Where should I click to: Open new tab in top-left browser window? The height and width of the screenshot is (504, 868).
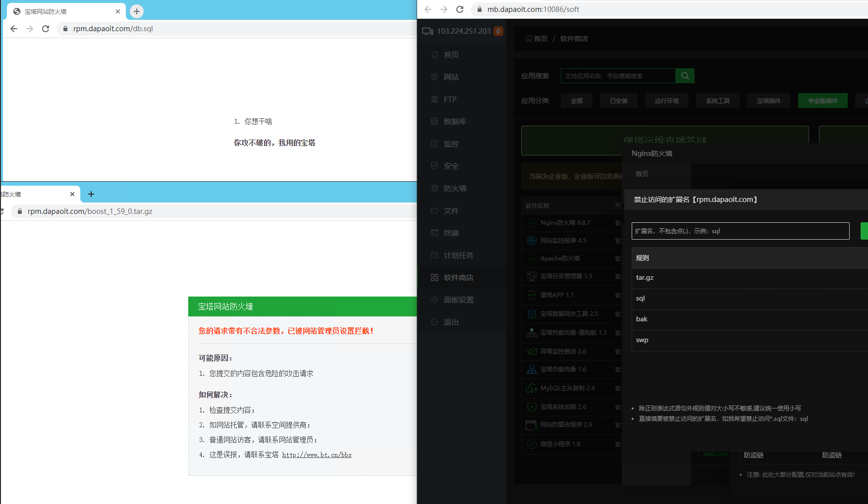[137, 11]
